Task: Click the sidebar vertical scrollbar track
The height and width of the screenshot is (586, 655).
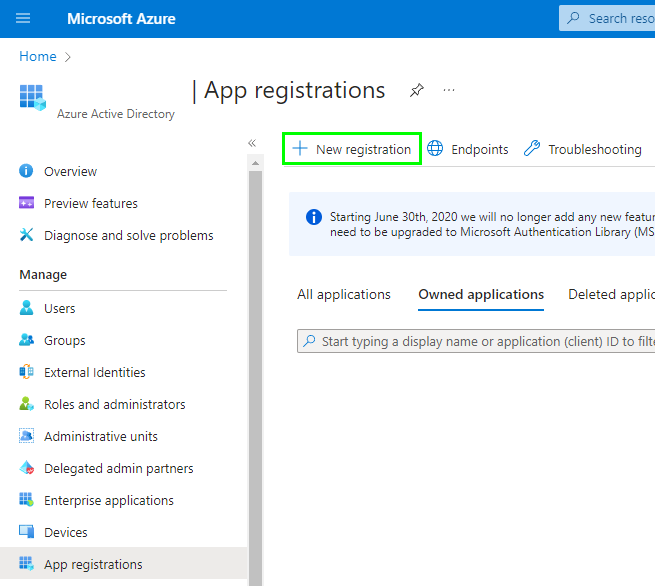Action: [x=255, y=376]
